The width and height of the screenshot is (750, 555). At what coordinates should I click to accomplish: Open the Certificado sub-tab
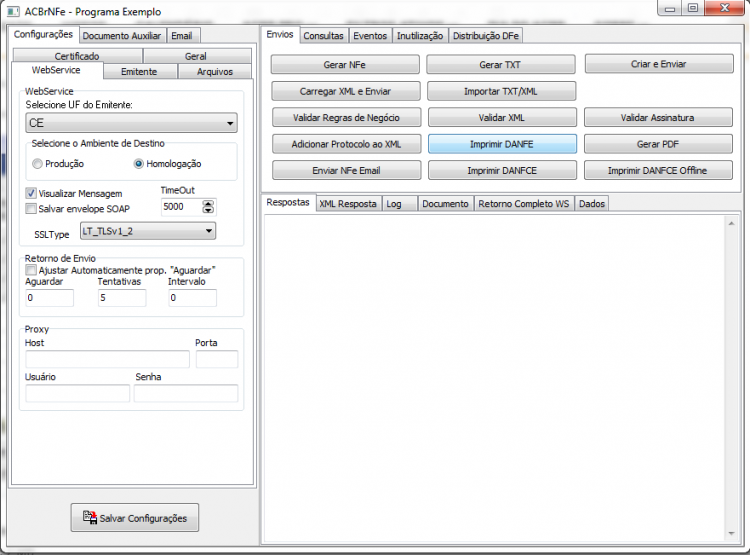pos(77,56)
